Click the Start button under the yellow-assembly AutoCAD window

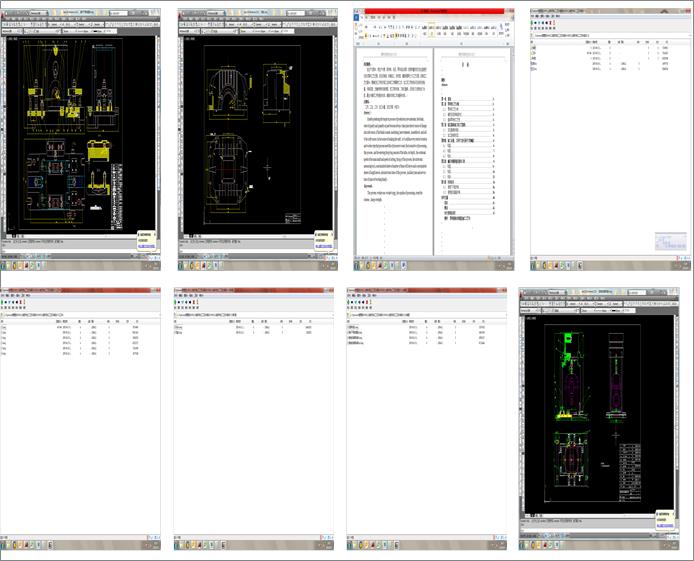pyautogui.click(x=4, y=265)
